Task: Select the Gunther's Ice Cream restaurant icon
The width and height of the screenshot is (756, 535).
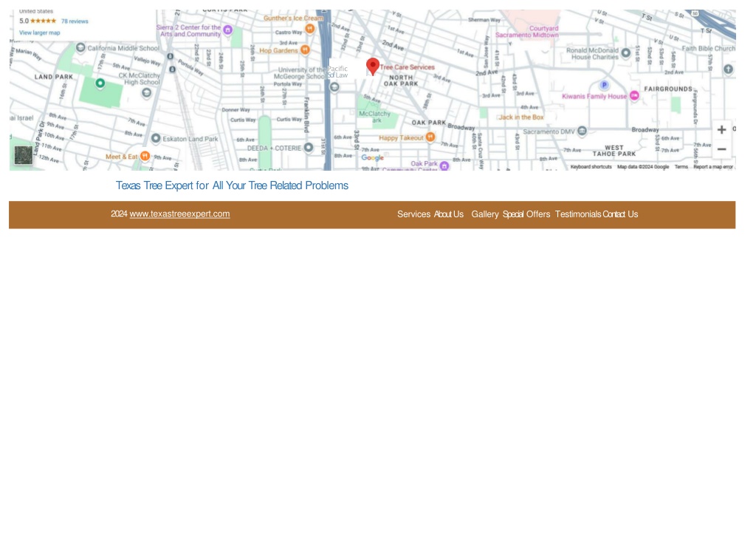Action: [310, 29]
